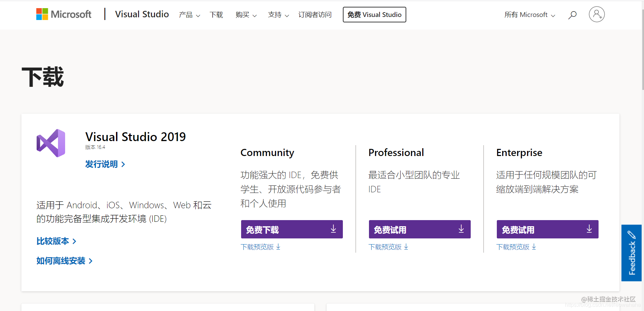Click the account sign-in icon

coord(597,14)
